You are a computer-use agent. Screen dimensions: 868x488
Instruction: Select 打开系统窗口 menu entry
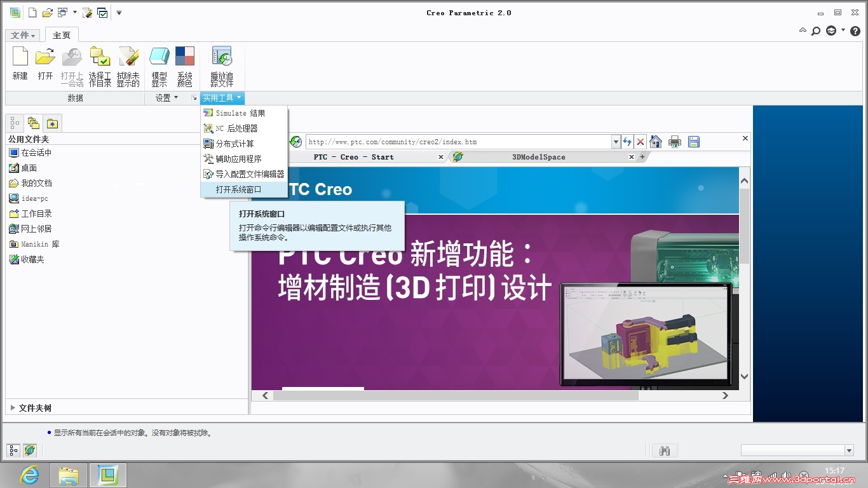pos(244,189)
